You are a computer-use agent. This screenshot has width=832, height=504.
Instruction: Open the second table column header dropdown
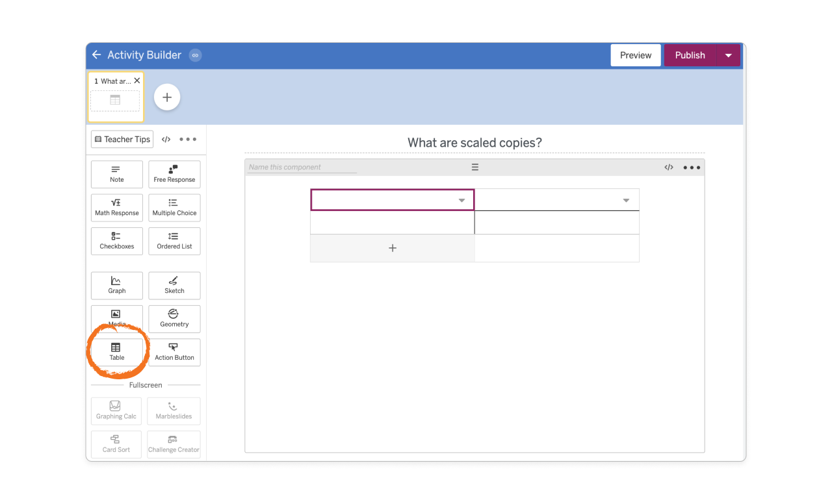click(x=625, y=199)
